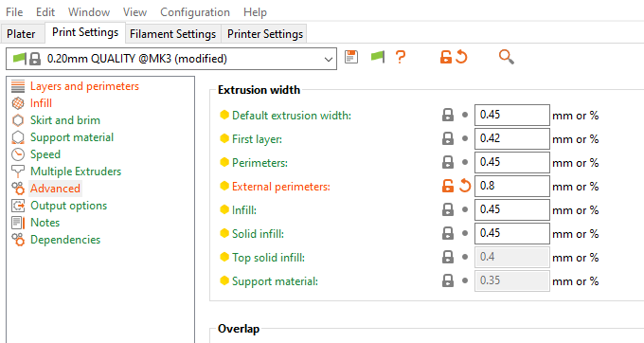Click the toolbar reset arrow next to padlock
Viewport: 644px width, 343px height.
[x=461, y=57]
